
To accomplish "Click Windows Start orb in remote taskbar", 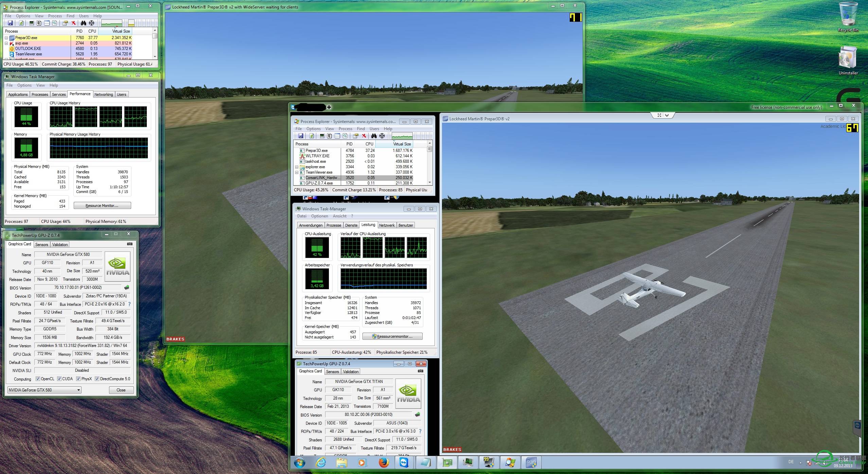I will point(300,463).
